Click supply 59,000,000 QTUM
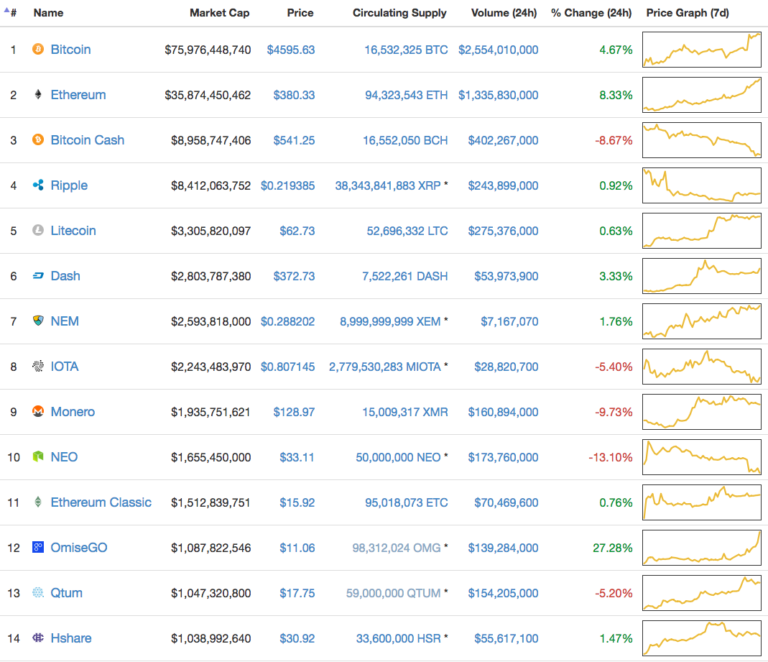 point(393,593)
